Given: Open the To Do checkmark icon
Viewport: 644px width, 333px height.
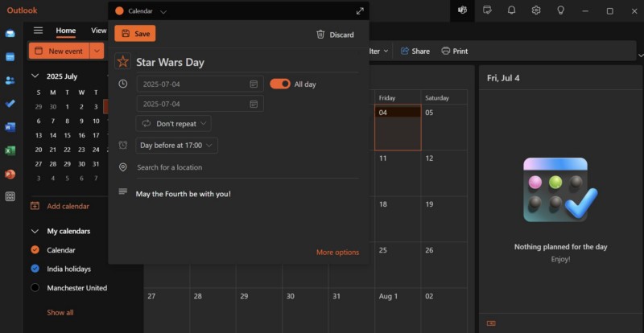Looking at the screenshot, I should tap(10, 104).
